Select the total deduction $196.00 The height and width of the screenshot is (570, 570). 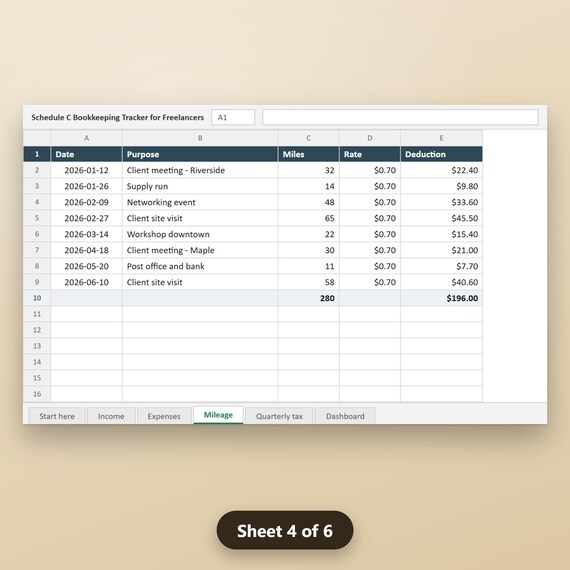[441, 298]
